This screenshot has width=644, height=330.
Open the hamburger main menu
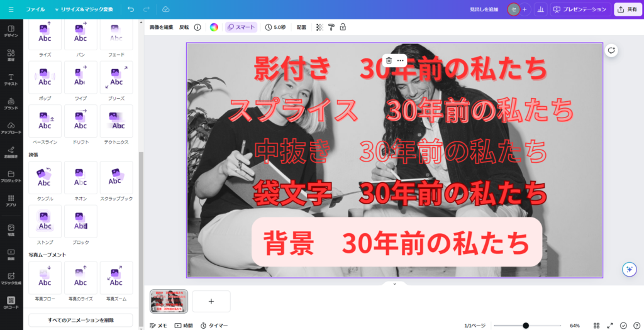pos(11,9)
